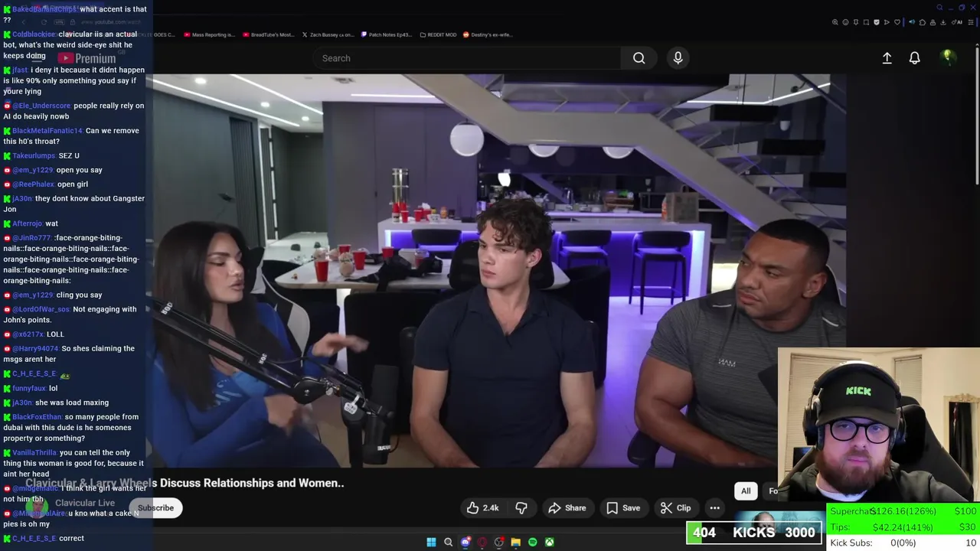The width and height of the screenshot is (980, 551).
Task: Select the All filter chip
Action: pos(746,491)
